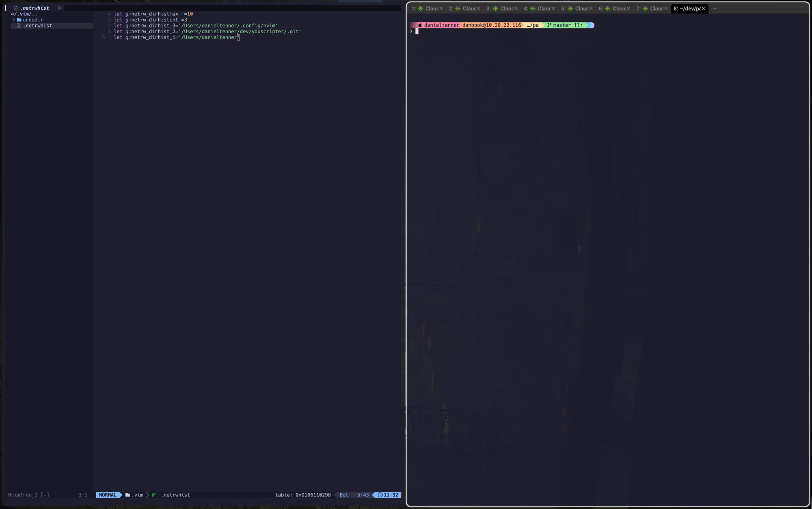The image size is (812, 509).
Task: Click the netrw_dirhist_1 line end
Action: pos(238,37)
